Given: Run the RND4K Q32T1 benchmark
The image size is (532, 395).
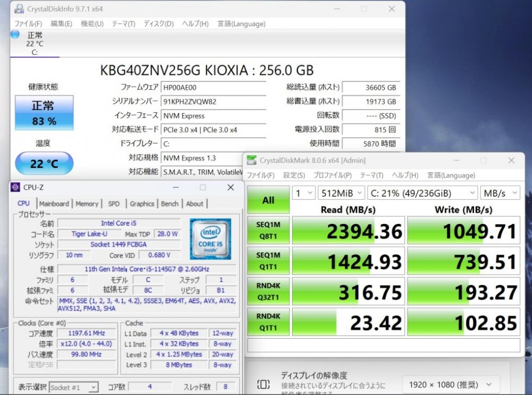Looking at the screenshot, I should [268, 291].
